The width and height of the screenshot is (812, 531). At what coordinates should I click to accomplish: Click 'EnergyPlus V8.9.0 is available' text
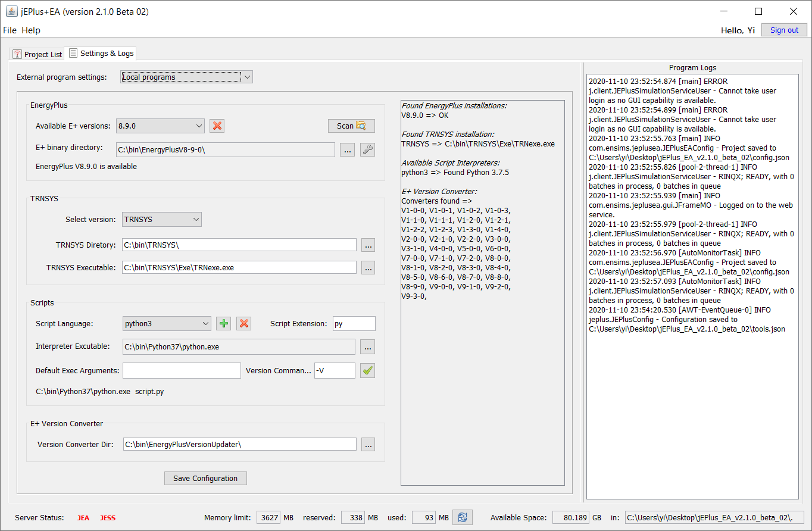click(x=86, y=167)
